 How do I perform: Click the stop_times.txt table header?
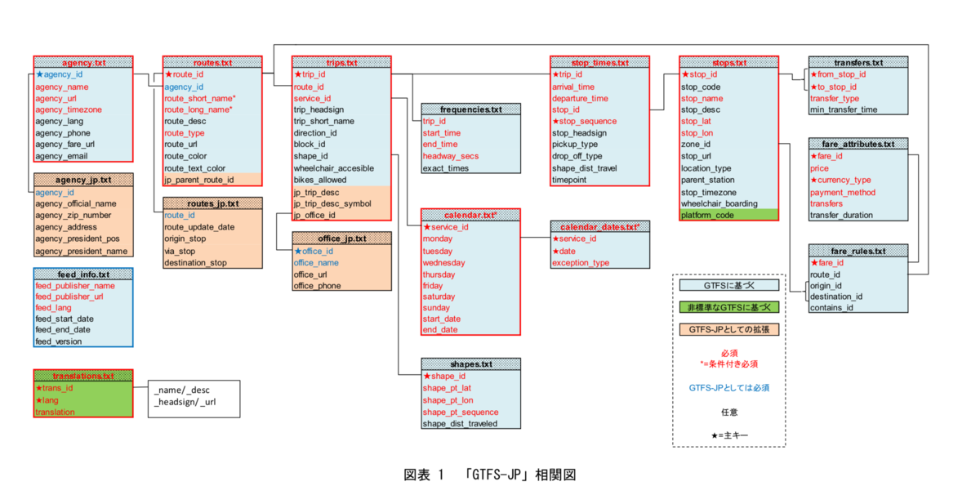pyautogui.click(x=599, y=62)
